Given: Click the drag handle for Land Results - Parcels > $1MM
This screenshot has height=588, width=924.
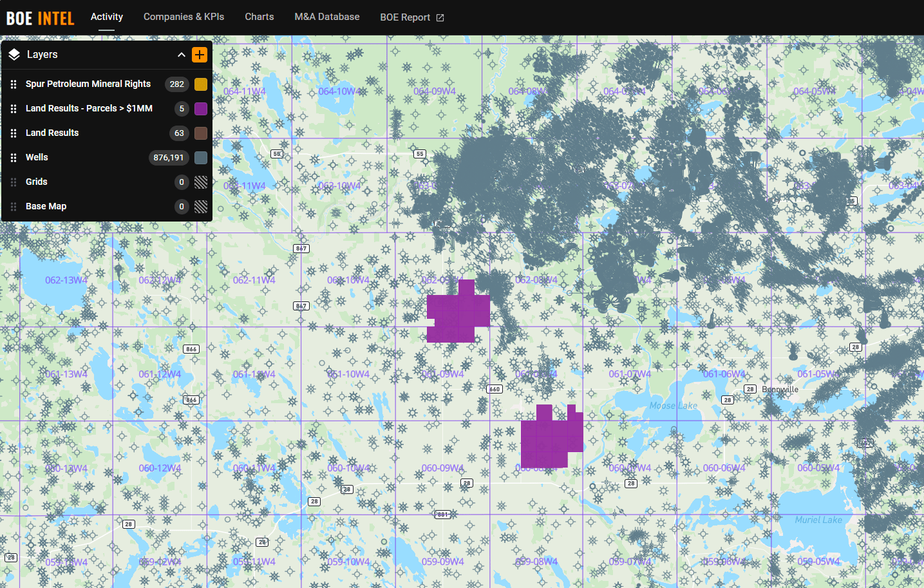Looking at the screenshot, I should click(x=14, y=108).
